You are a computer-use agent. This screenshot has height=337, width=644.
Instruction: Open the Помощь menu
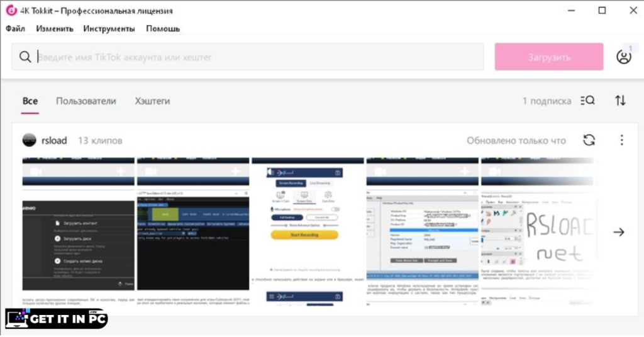coord(163,29)
